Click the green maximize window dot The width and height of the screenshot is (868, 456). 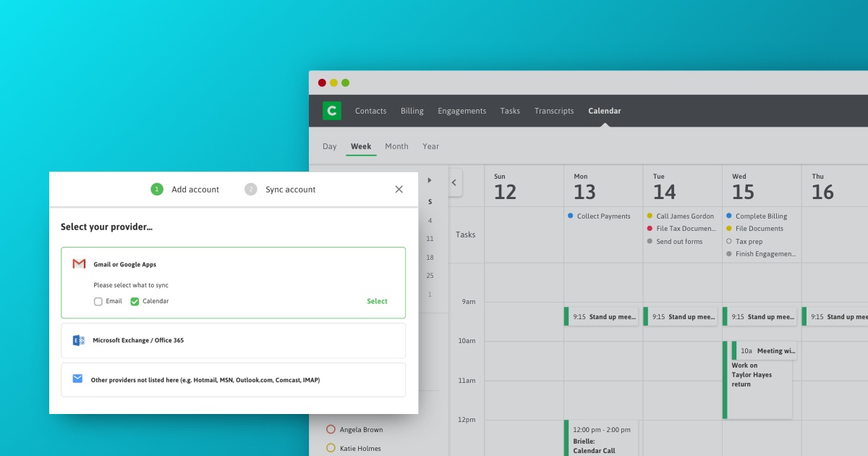tap(345, 83)
